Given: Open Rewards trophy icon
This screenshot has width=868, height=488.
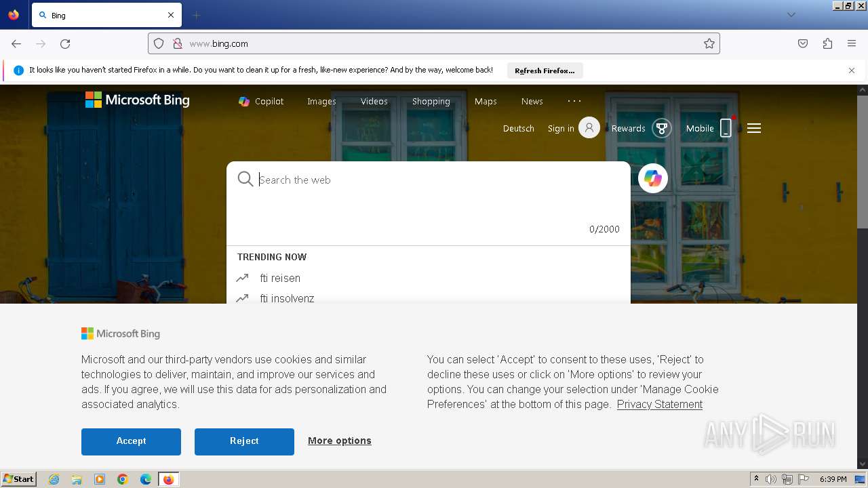Looking at the screenshot, I should [x=662, y=128].
